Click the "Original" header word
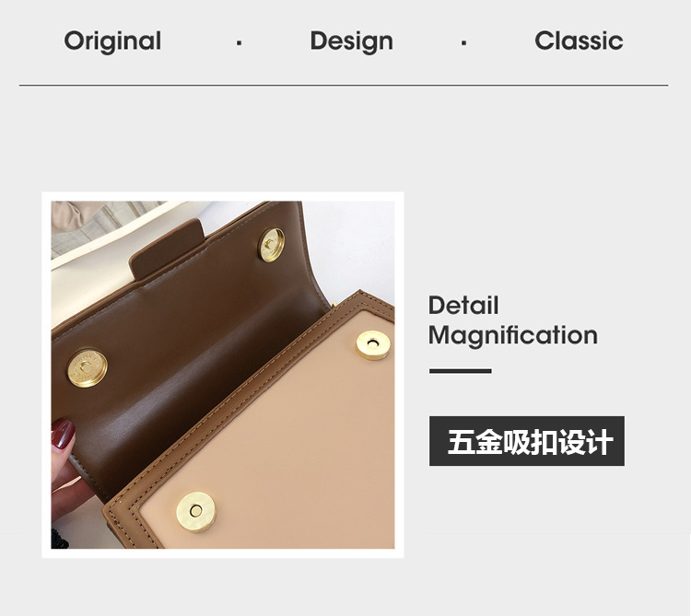Screen dimensions: 691x616 tap(112, 41)
